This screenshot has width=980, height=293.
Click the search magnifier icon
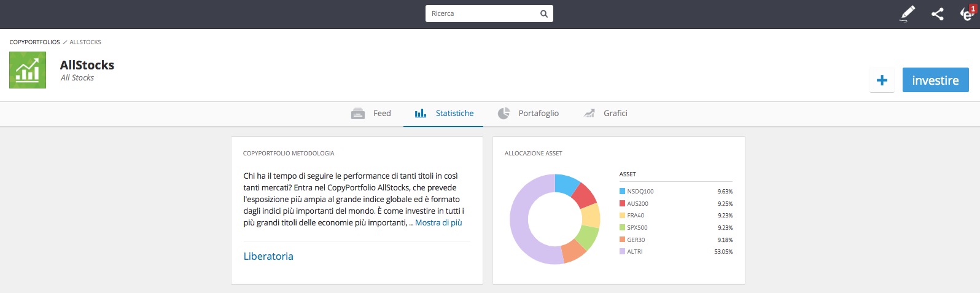coord(543,14)
